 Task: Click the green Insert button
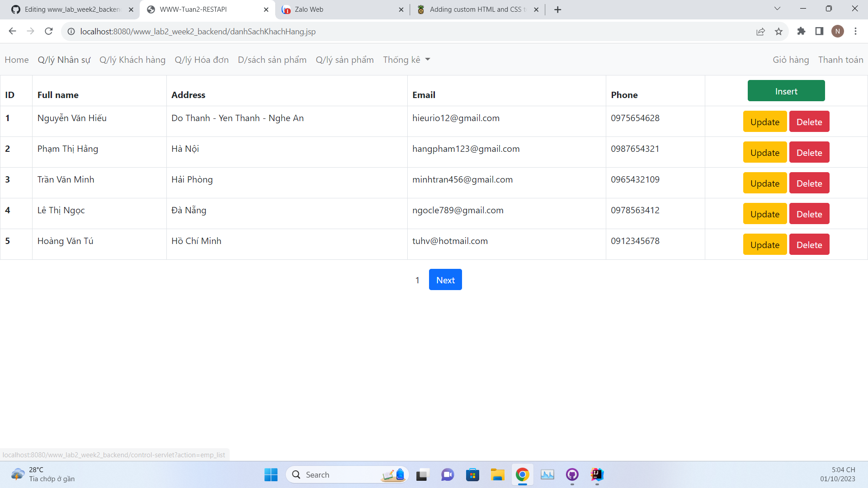point(786,90)
